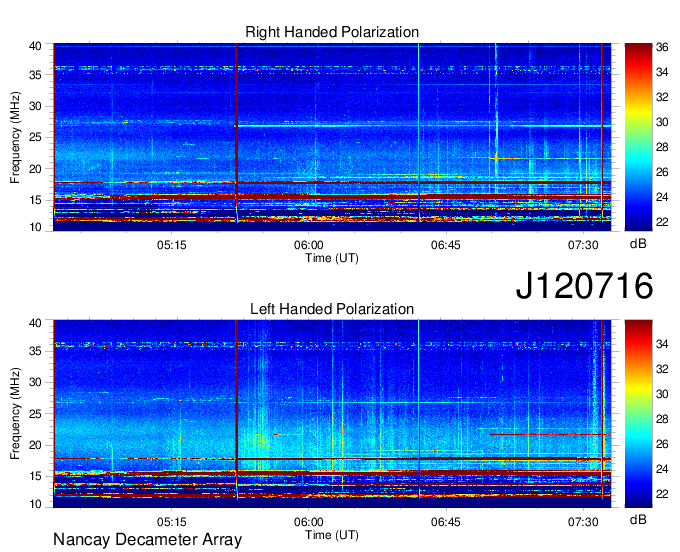This screenshot has width=680, height=552.
Task: Click red vertical line before 06:00 in Right Handed spectrogram
Action: (x=237, y=133)
